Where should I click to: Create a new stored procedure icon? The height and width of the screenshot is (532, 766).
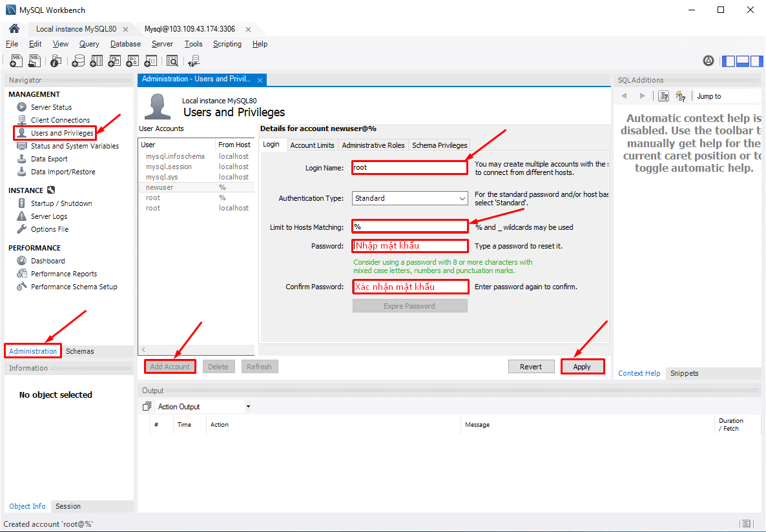(x=132, y=61)
